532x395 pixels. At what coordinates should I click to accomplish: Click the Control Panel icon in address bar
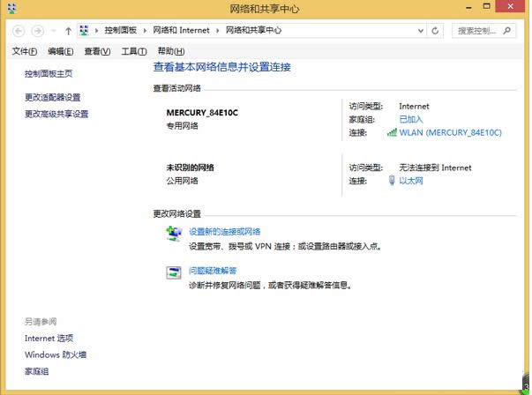click(84, 31)
